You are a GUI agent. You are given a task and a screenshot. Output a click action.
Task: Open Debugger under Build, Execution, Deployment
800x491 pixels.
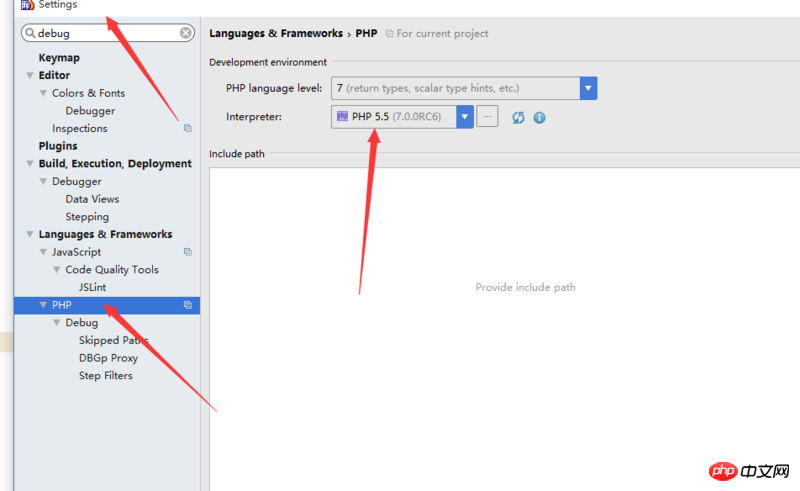pos(77,181)
